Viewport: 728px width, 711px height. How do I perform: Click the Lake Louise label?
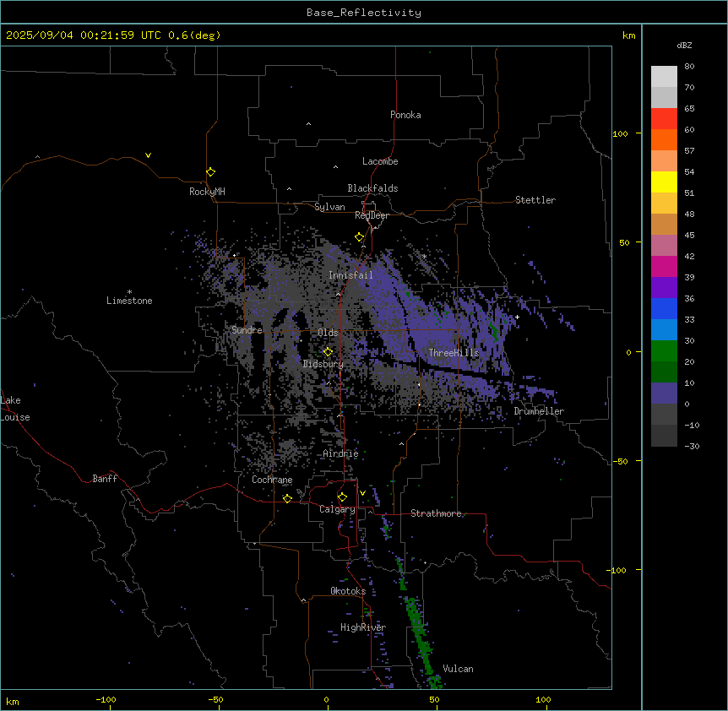tap(15, 409)
